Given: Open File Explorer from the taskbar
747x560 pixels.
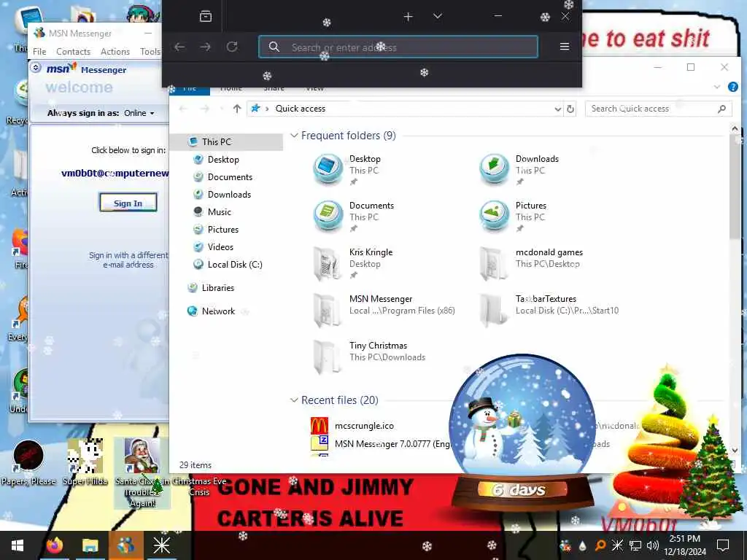Looking at the screenshot, I should click(x=90, y=545).
